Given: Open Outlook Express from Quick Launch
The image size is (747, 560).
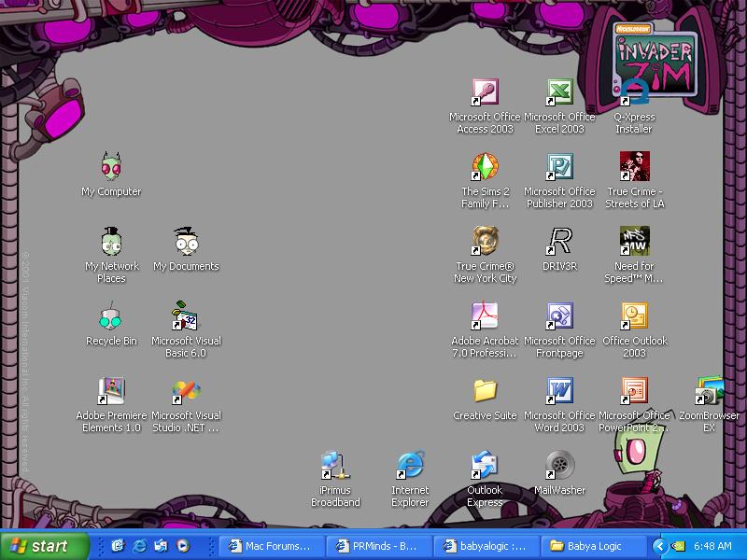Looking at the screenshot, I should pyautogui.click(x=161, y=546).
